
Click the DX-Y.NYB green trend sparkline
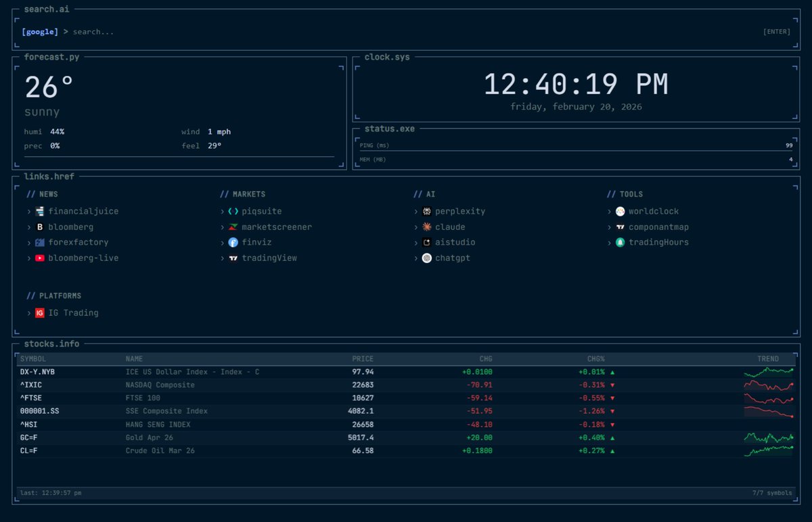click(769, 372)
